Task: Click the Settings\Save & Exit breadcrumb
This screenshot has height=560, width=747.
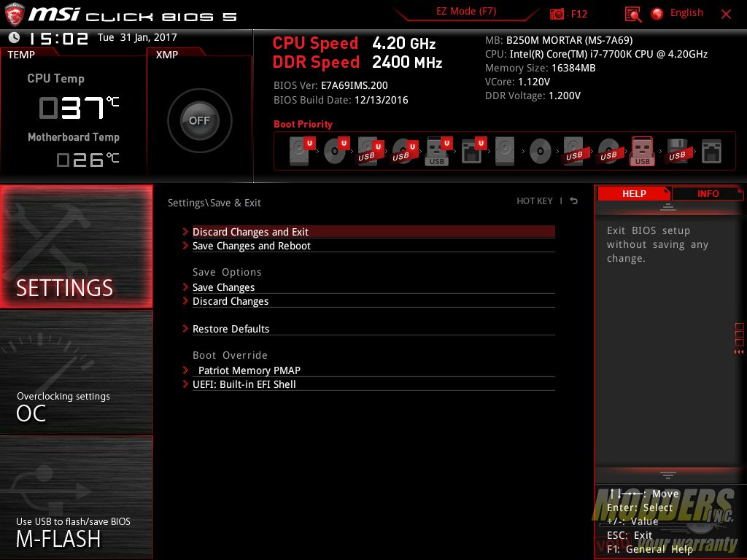Action: click(x=214, y=203)
